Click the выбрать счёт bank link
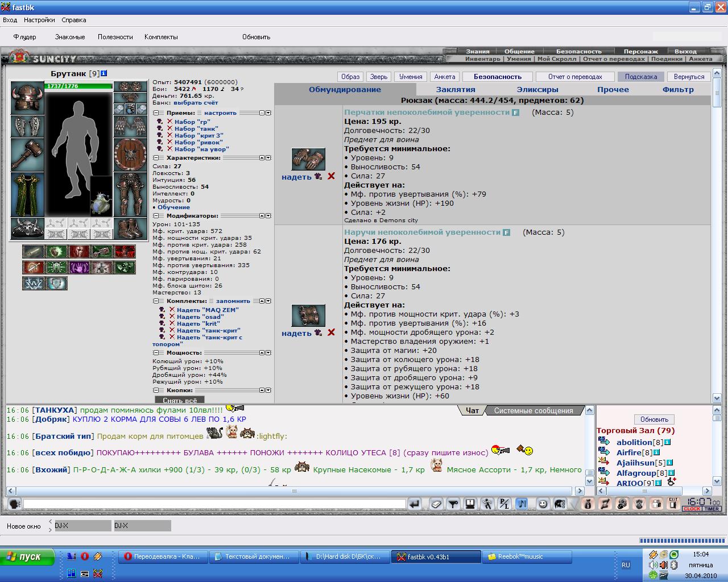Image resolution: width=728 pixels, height=582 pixels. (x=196, y=103)
